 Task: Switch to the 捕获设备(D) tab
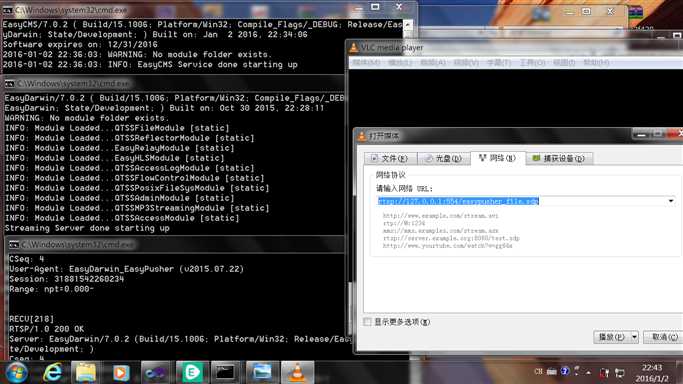point(559,158)
